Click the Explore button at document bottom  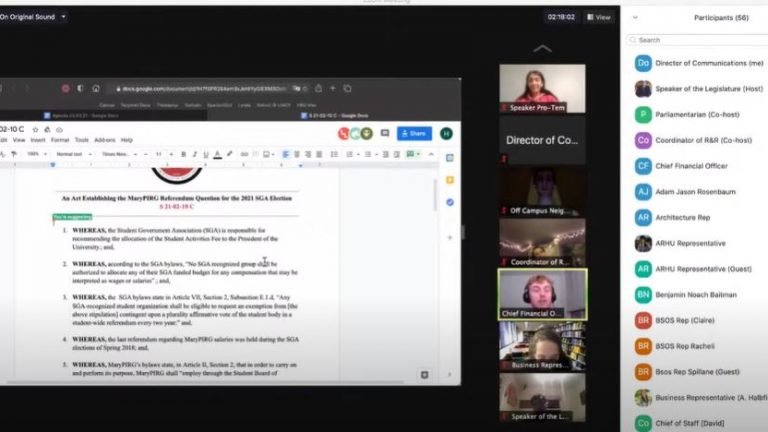click(425, 374)
